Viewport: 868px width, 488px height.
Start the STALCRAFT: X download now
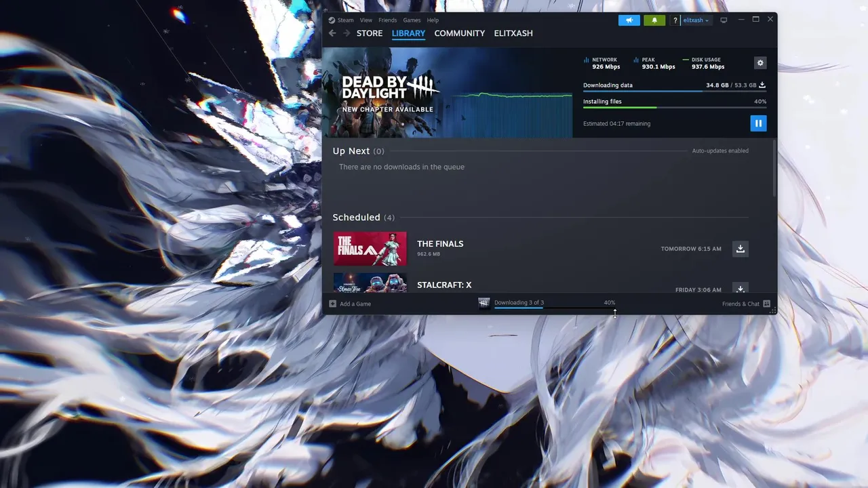[x=741, y=287]
